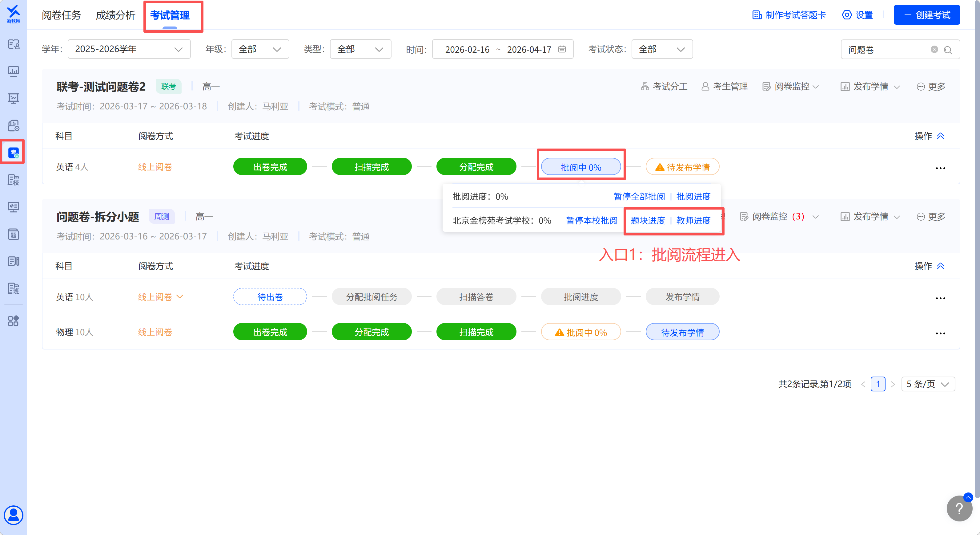Switch to the 成绩分析 tab
Screen dimensions: 980x535
[115, 15]
